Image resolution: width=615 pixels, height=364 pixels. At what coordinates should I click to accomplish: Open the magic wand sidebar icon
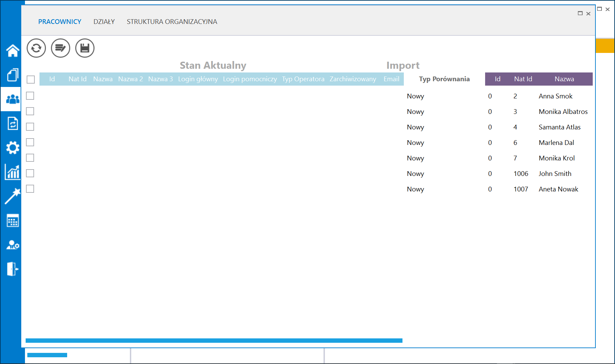(x=12, y=196)
